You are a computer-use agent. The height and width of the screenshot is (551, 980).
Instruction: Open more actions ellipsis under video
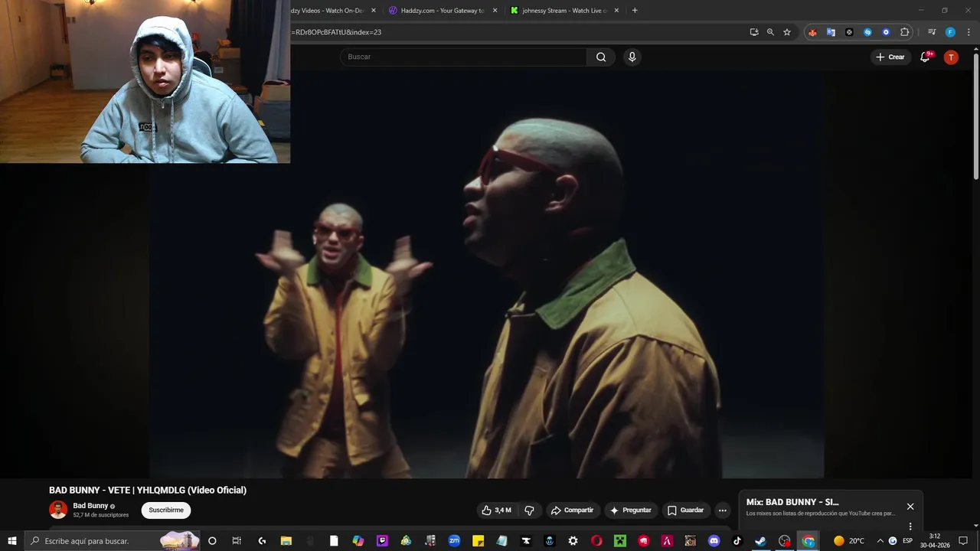pos(722,510)
